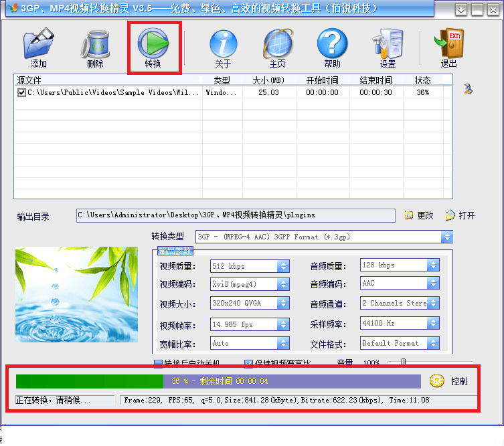This screenshot has height=446, width=504.
Task: Open the 采样频率 44100 Hz dropdown
Action: (x=433, y=323)
